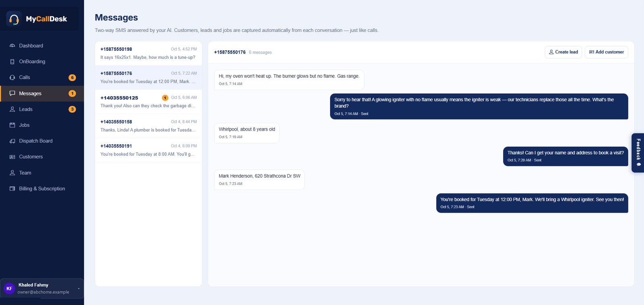Click the owner@abchome.example email text
This screenshot has height=305, width=644.
43,292
